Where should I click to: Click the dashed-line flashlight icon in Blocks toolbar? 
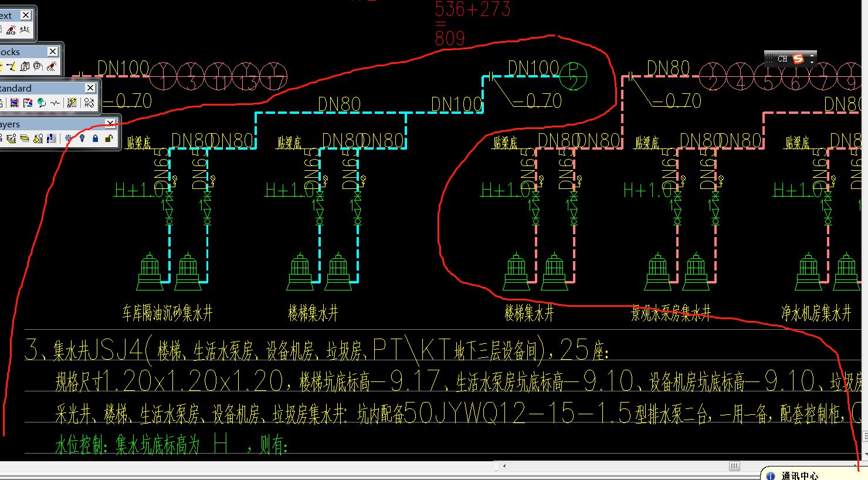tap(12, 66)
